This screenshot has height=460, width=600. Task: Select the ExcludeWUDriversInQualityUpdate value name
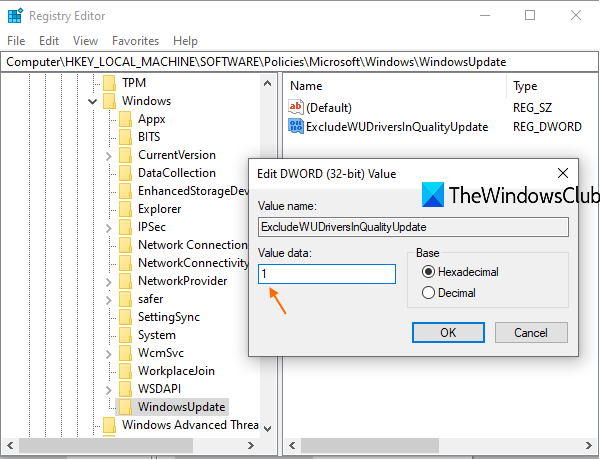(x=397, y=127)
